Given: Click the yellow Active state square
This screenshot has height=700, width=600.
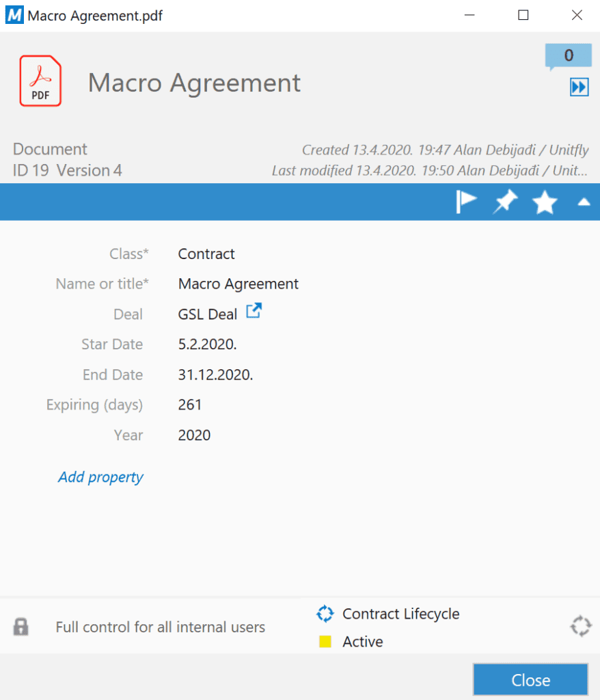Looking at the screenshot, I should click(325, 642).
